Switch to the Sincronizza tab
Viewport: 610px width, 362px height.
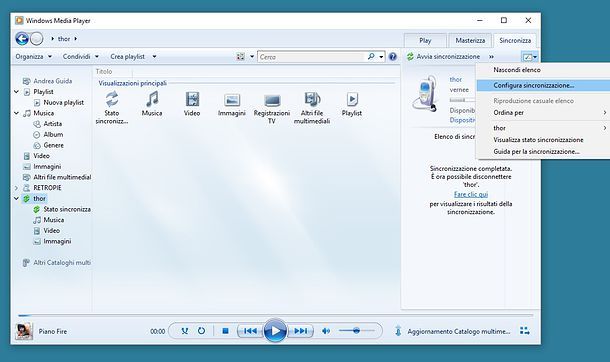coord(515,40)
